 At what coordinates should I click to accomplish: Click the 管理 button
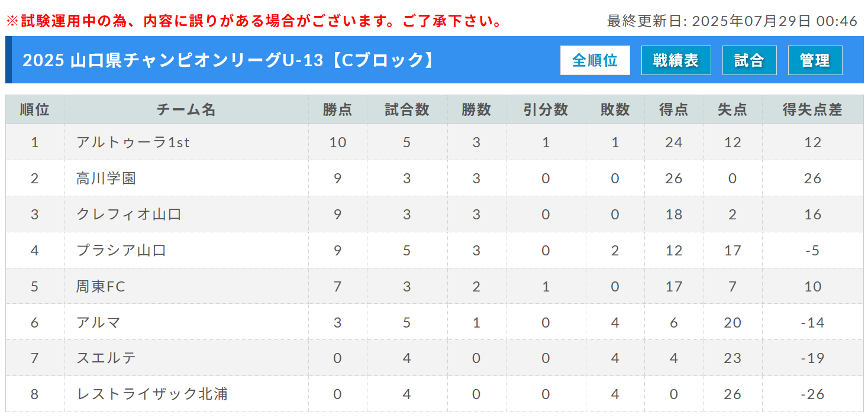pyautogui.click(x=815, y=60)
